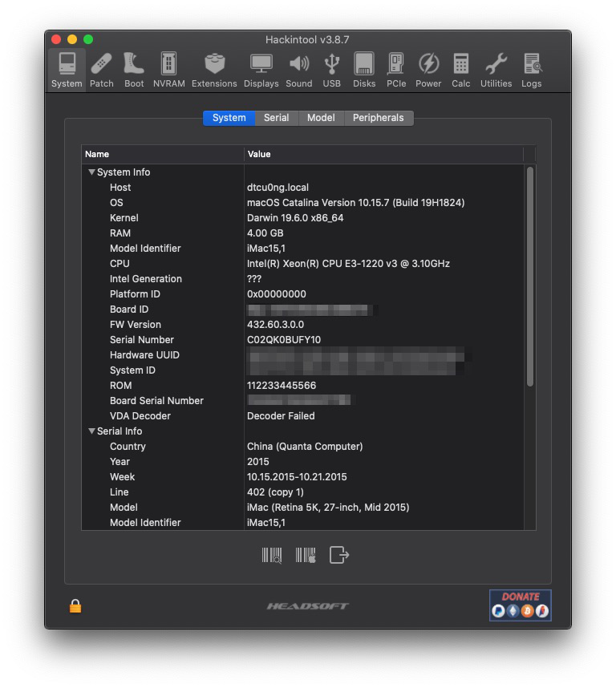Click the China (Quanta Computer) value
616x688 pixels.
tap(305, 446)
